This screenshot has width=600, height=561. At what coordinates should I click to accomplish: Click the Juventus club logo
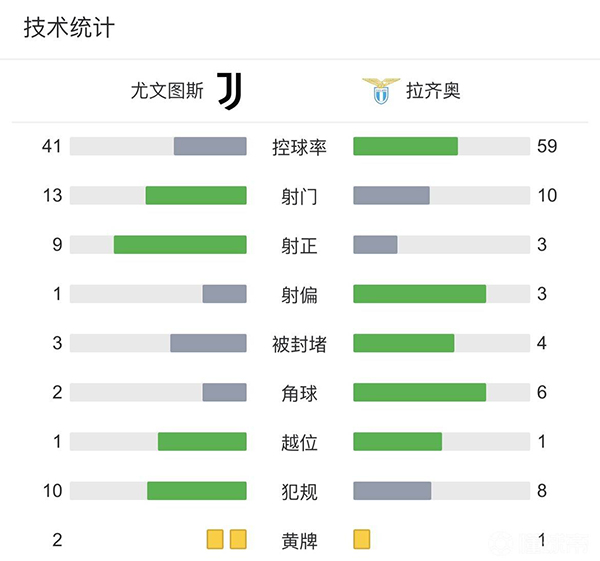[x=230, y=91]
